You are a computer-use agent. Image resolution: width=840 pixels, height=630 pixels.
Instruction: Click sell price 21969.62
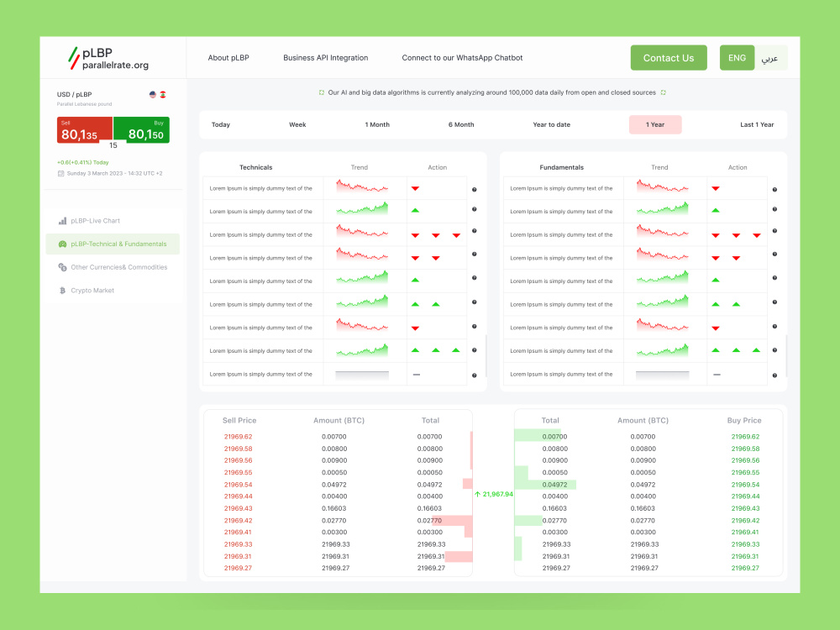pyautogui.click(x=238, y=437)
